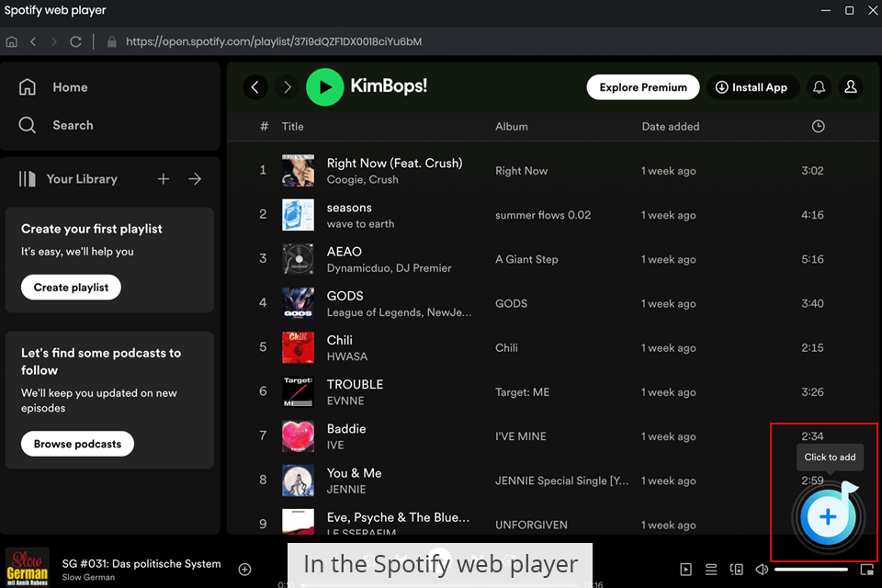Click the browser forward arrow in toolbar
882x588 pixels.
(x=54, y=41)
